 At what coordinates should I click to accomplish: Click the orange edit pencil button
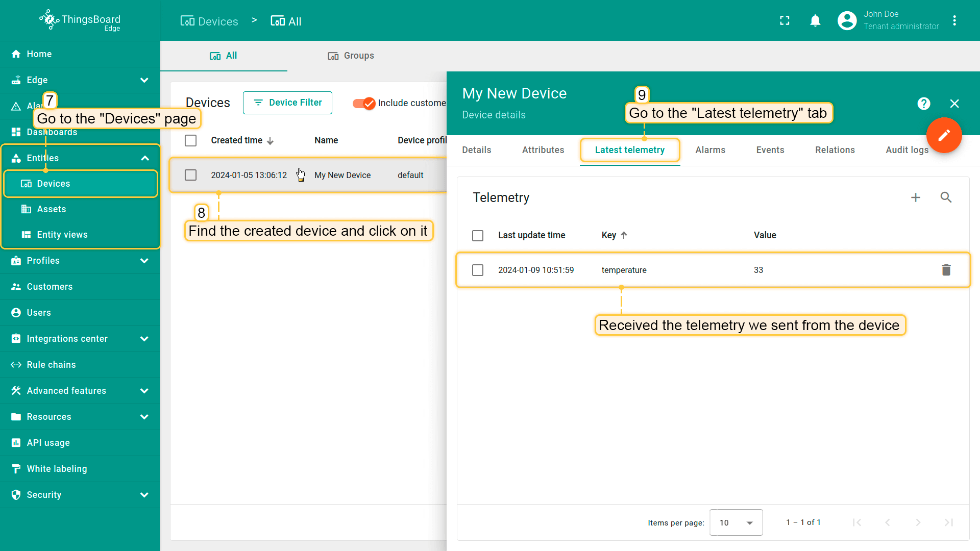pyautogui.click(x=944, y=135)
